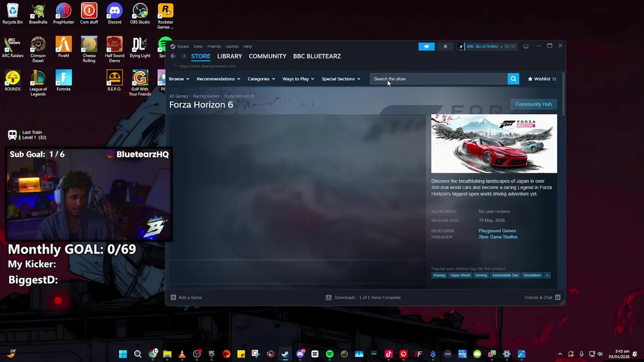Switch to the STORE tab
This screenshot has width=644, height=362.
pos(201,56)
